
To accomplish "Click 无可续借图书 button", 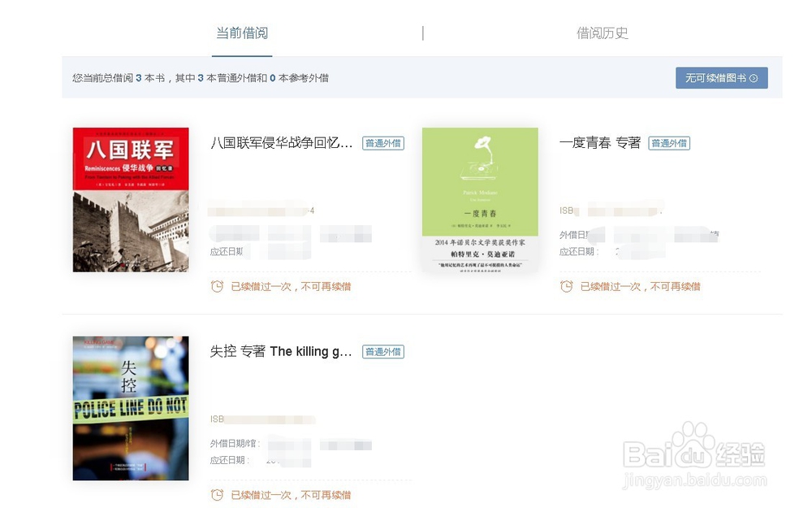I will coord(721,78).
